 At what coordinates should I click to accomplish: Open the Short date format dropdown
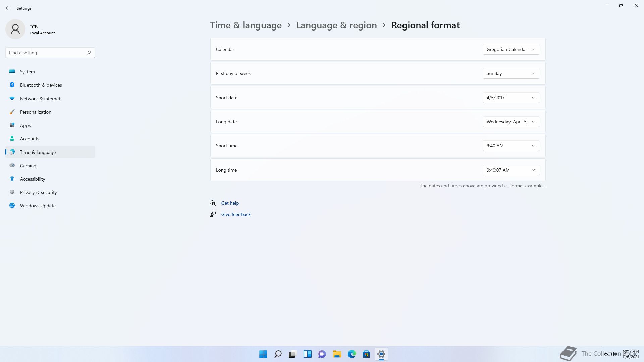(x=511, y=98)
